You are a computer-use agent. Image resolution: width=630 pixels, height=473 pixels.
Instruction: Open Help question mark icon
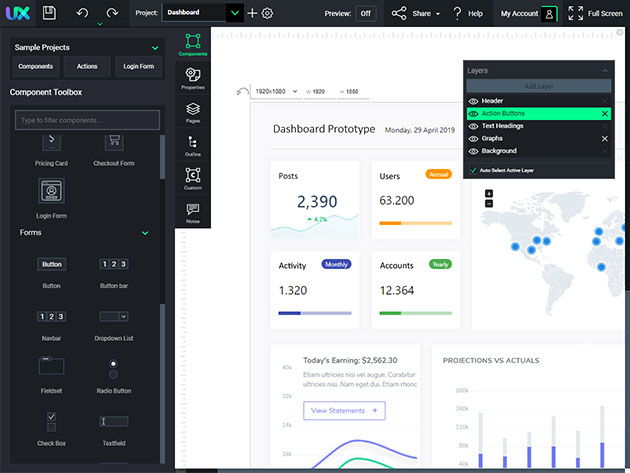(x=457, y=13)
